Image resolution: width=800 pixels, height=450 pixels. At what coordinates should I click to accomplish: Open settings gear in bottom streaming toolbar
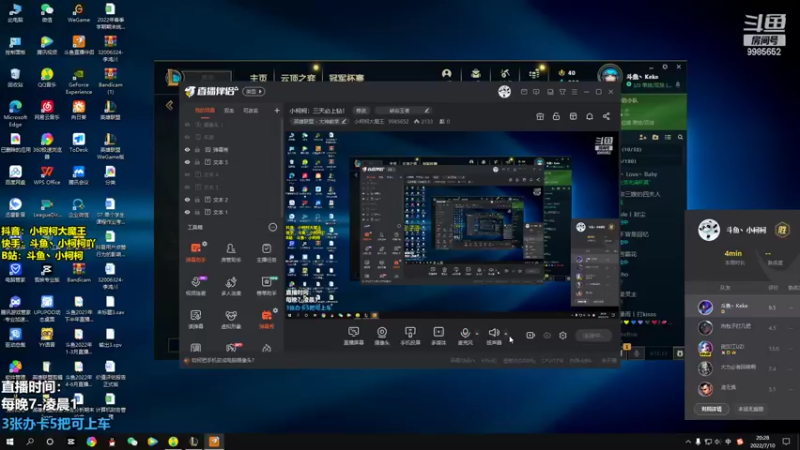pos(563,335)
